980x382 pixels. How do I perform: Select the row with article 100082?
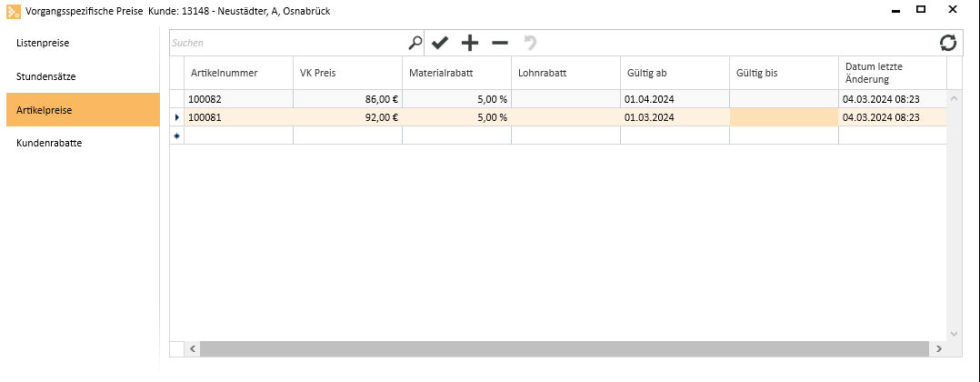[x=559, y=99]
